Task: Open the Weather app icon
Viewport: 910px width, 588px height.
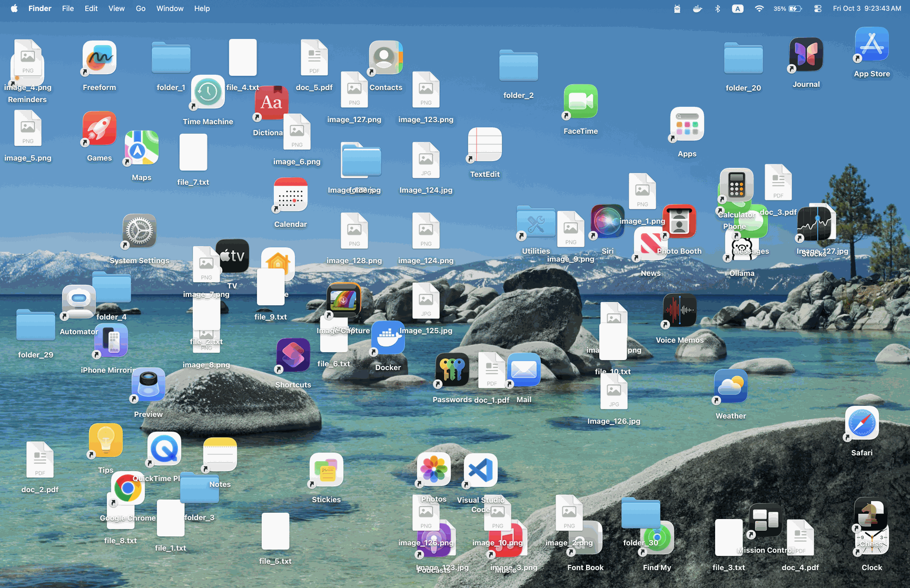Action: pos(730,386)
